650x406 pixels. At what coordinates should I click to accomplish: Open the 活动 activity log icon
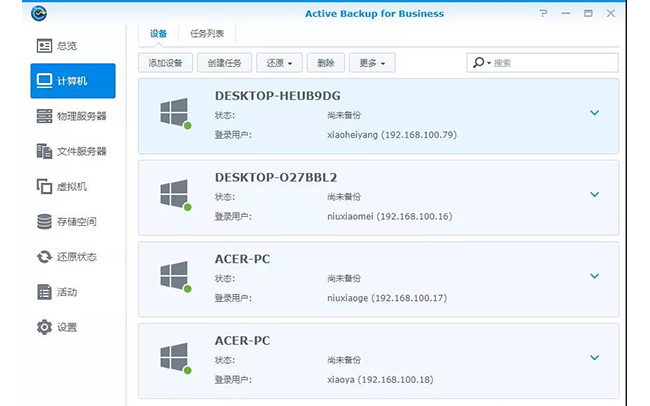[44, 292]
